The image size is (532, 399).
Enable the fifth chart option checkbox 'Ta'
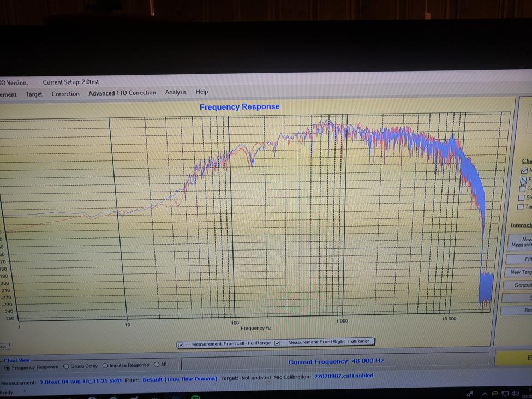coord(521,207)
